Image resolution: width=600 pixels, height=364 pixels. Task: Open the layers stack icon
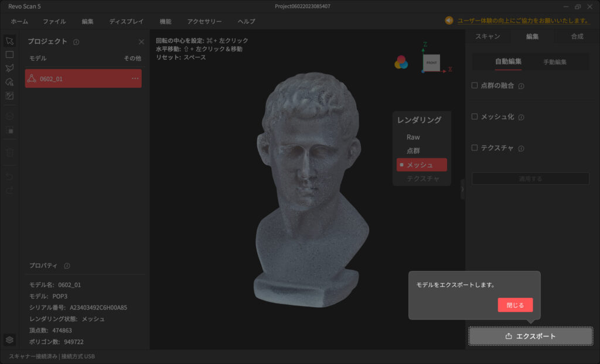(9, 339)
